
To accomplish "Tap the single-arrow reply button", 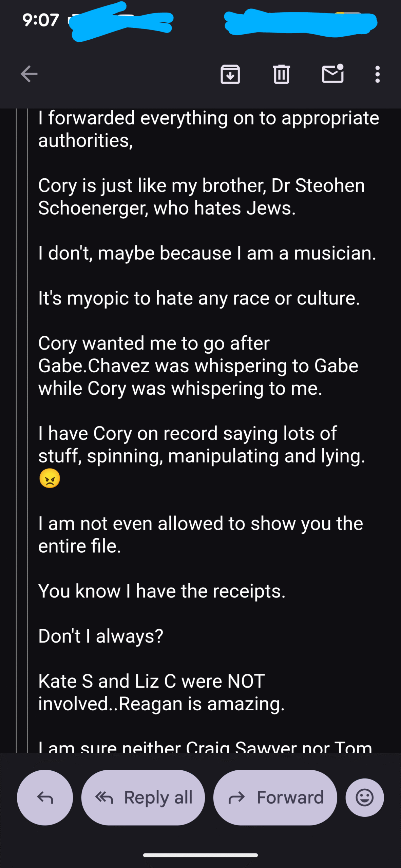I will pos(45,797).
